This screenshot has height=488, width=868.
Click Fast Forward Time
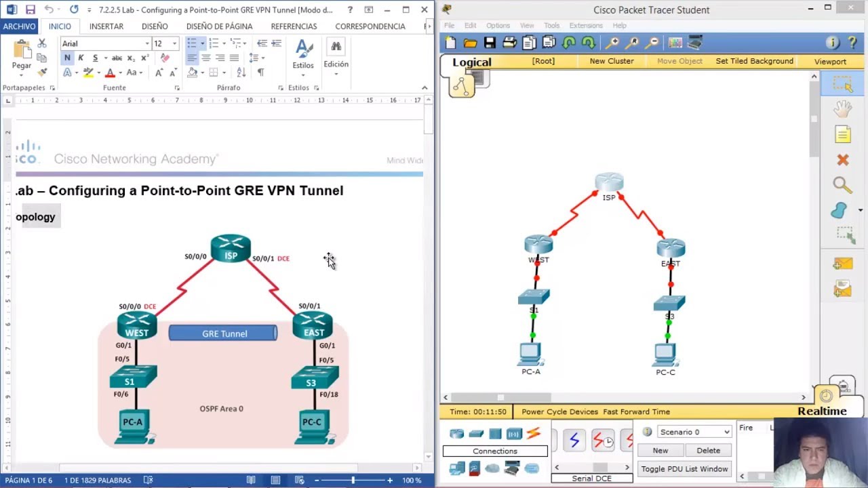pos(636,411)
